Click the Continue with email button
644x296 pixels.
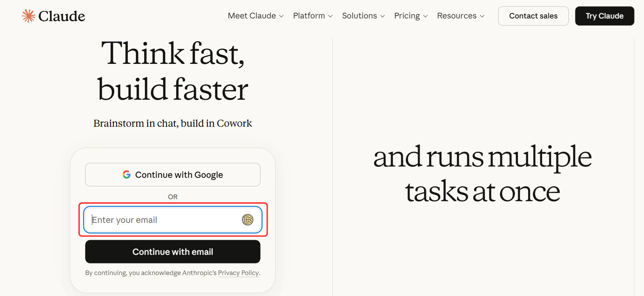[x=173, y=252]
